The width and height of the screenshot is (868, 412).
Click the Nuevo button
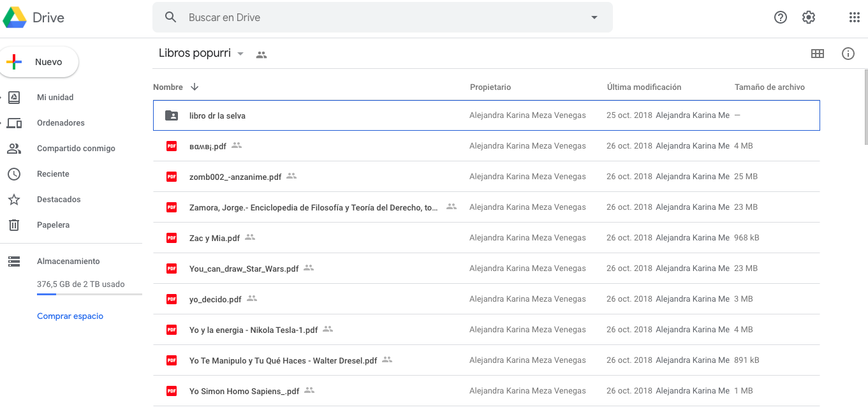point(38,62)
